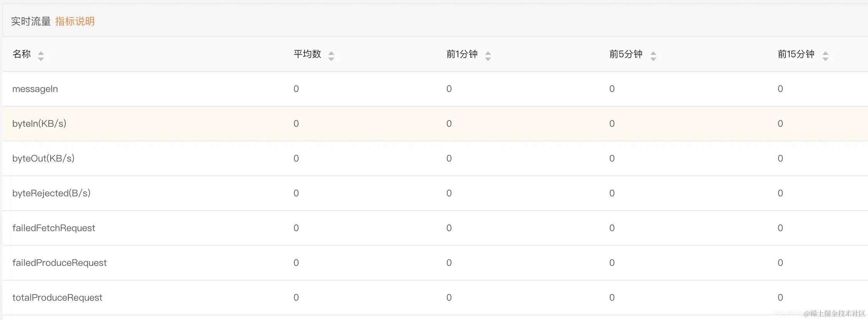Viewport: 868px width, 320px height.
Task: Select the failedProduceRequest metric row
Action: pyautogui.click(x=59, y=262)
